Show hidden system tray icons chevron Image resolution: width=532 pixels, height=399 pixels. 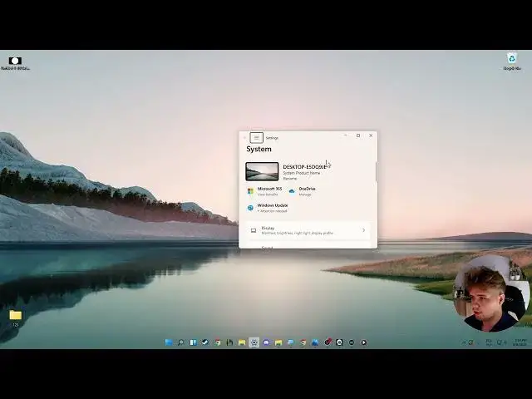[463, 342]
